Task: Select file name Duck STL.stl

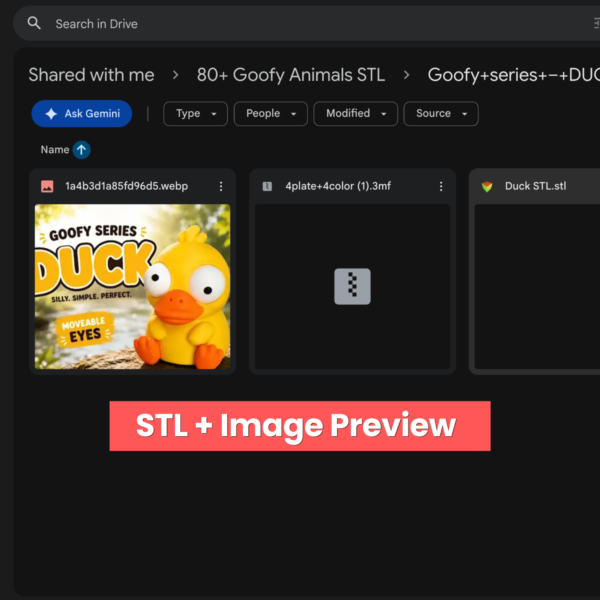Action: (535, 186)
